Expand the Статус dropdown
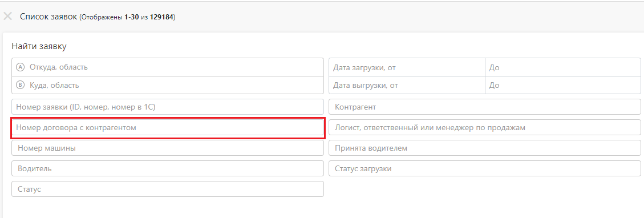Viewport: 644px width, 218px height. 168,189
